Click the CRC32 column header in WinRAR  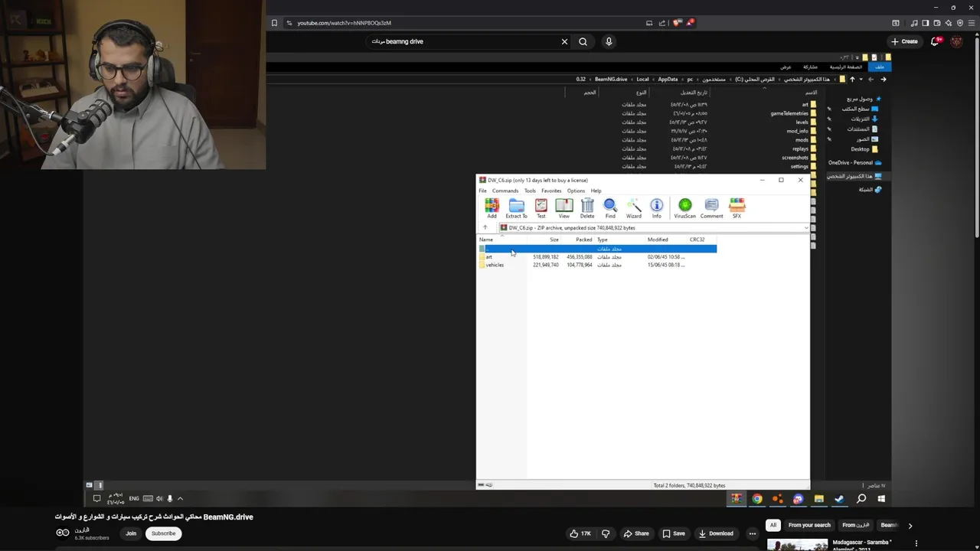697,240
